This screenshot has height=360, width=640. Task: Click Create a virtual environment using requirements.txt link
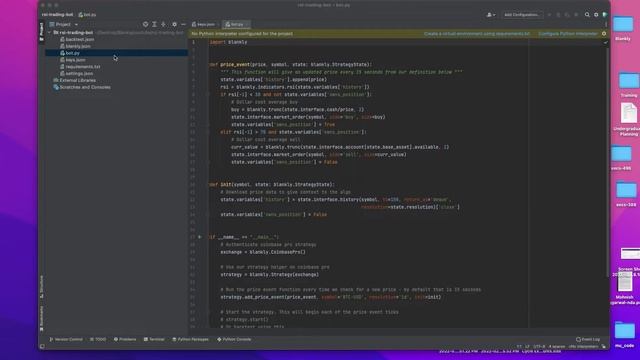(477, 34)
